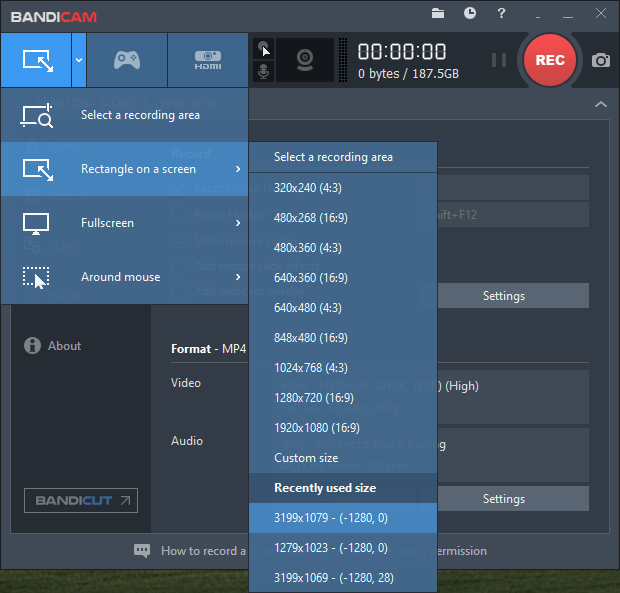Capture a screenshot with the camera icon
Screen dimensions: 620x593
[601, 60]
